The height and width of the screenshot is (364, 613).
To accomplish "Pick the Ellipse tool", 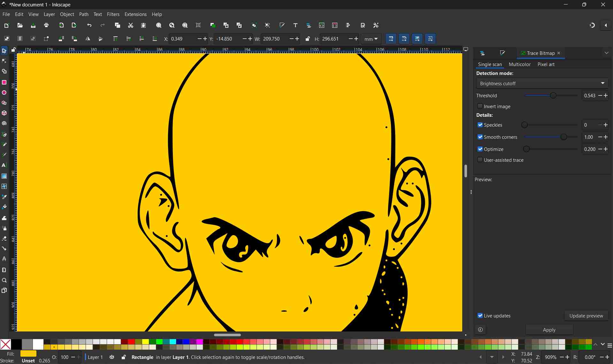I will tap(4, 93).
